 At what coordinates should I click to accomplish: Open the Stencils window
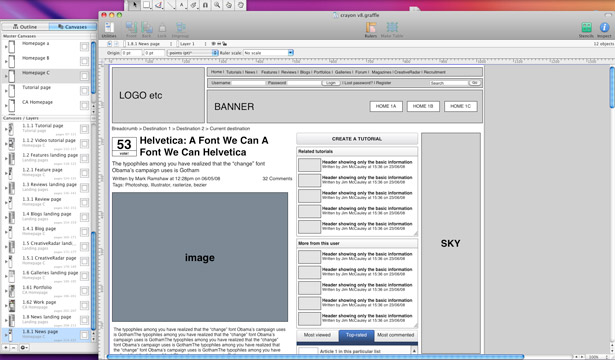click(x=586, y=29)
